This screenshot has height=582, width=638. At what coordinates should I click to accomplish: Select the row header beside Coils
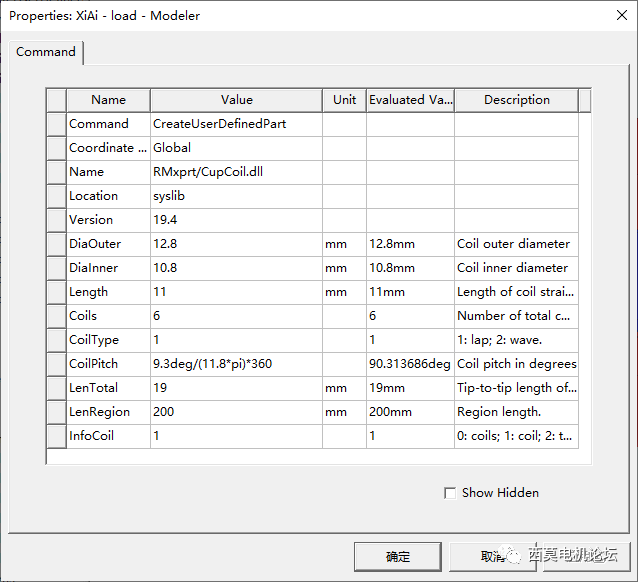click(56, 316)
